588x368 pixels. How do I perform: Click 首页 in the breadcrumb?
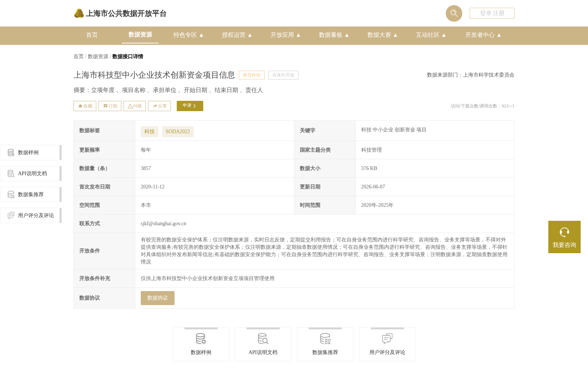coord(79,56)
